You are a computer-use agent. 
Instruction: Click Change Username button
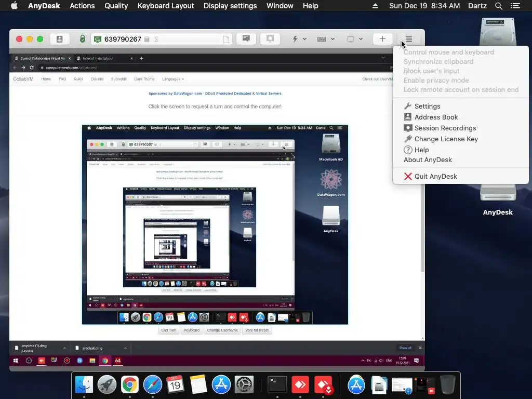222,330
